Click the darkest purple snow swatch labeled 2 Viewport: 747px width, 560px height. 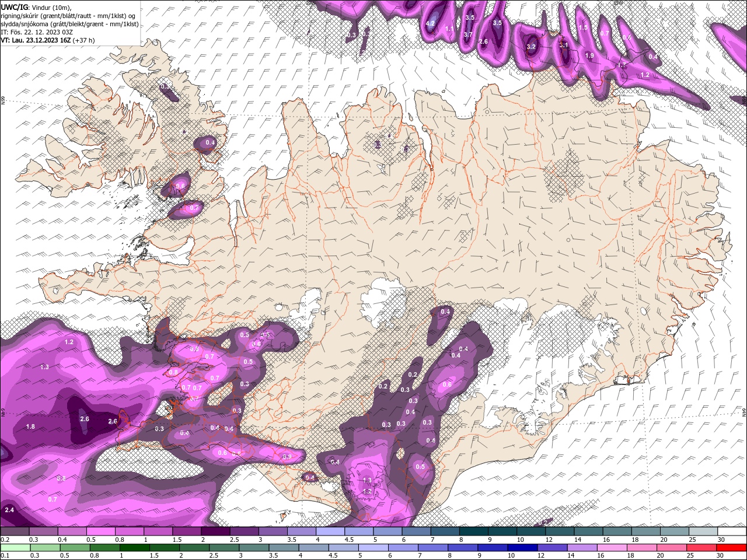pos(215,531)
